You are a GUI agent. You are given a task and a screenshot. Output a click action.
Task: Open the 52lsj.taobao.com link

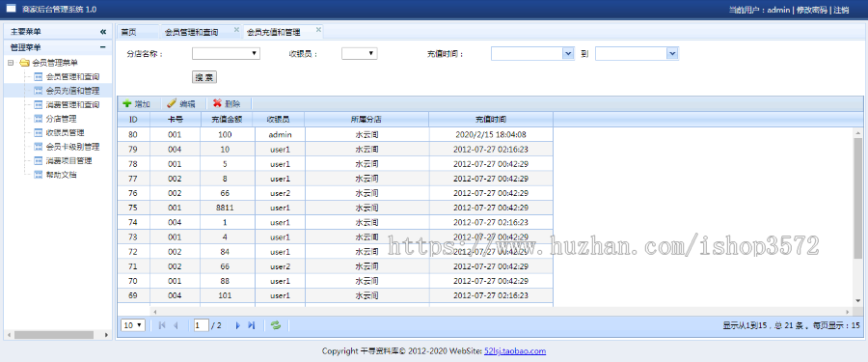coord(515,351)
